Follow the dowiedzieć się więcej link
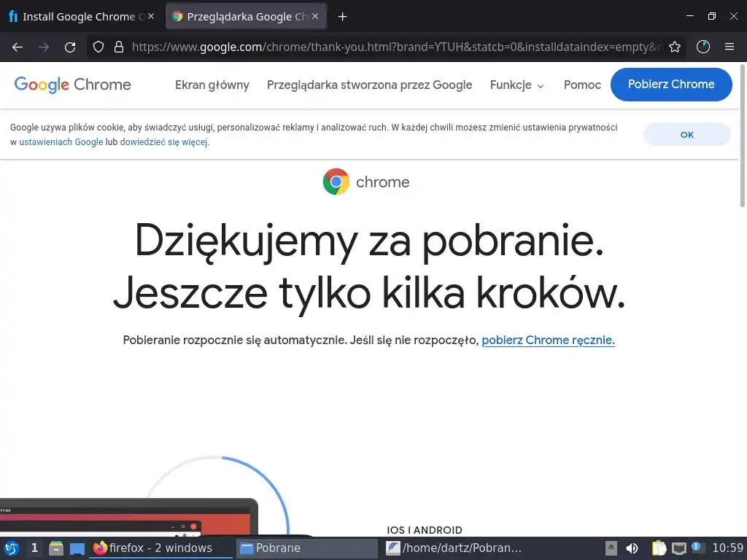Screen dimensions: 747x560 164,142
